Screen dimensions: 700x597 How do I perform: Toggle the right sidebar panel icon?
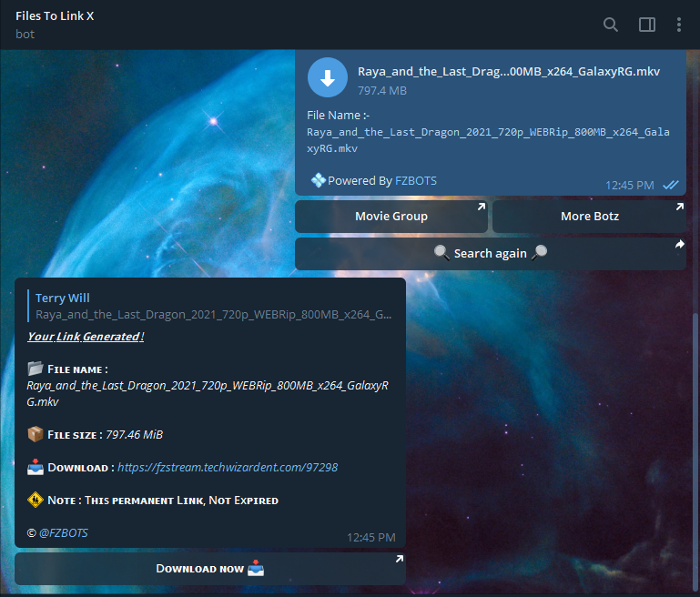coord(647,25)
